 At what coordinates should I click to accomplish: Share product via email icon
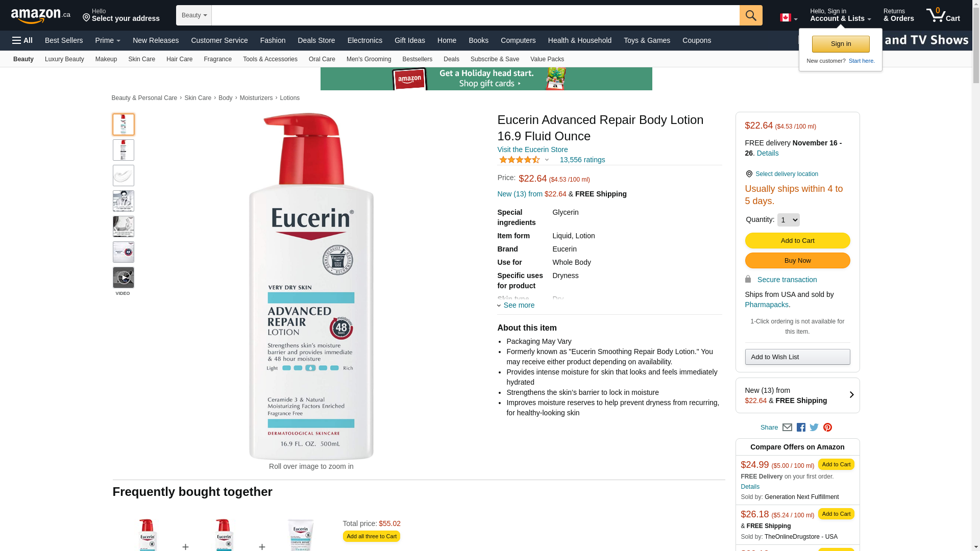[x=787, y=428]
